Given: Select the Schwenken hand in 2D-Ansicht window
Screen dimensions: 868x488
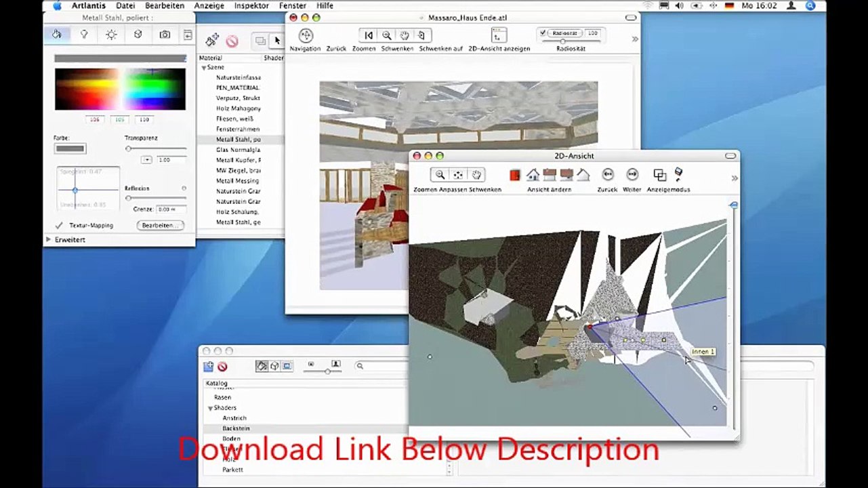Looking at the screenshot, I should pyautogui.click(x=476, y=175).
